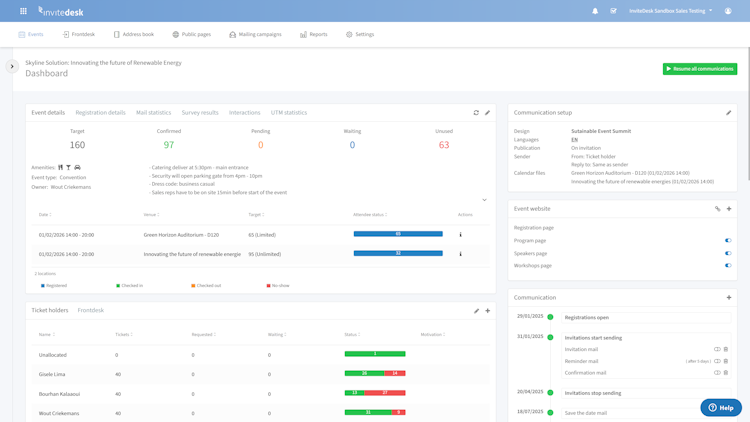The height and width of the screenshot is (422, 750).
Task: Toggle the Program page switch
Action: pyautogui.click(x=728, y=241)
